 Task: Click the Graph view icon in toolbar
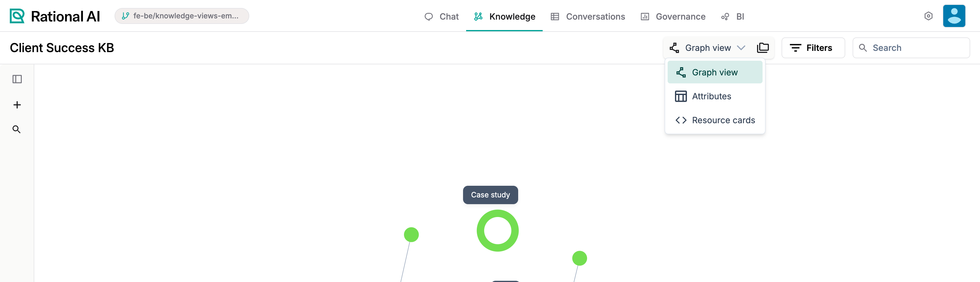tap(674, 48)
